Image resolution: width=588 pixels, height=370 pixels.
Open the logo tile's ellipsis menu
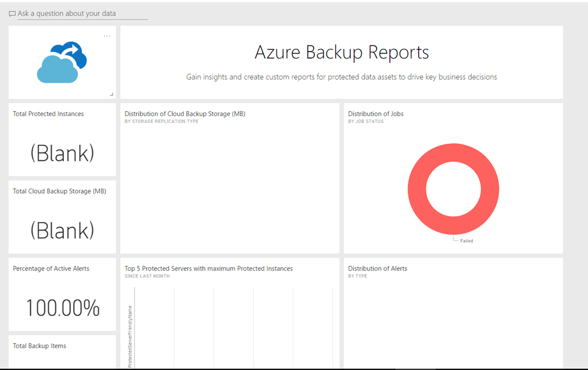click(107, 36)
